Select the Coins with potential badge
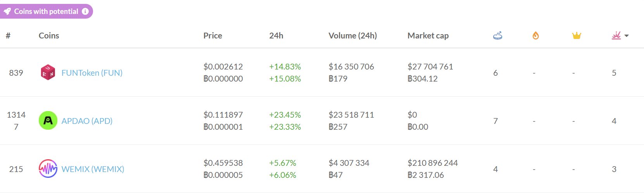Screen dimensions: 644x193 click(46, 12)
